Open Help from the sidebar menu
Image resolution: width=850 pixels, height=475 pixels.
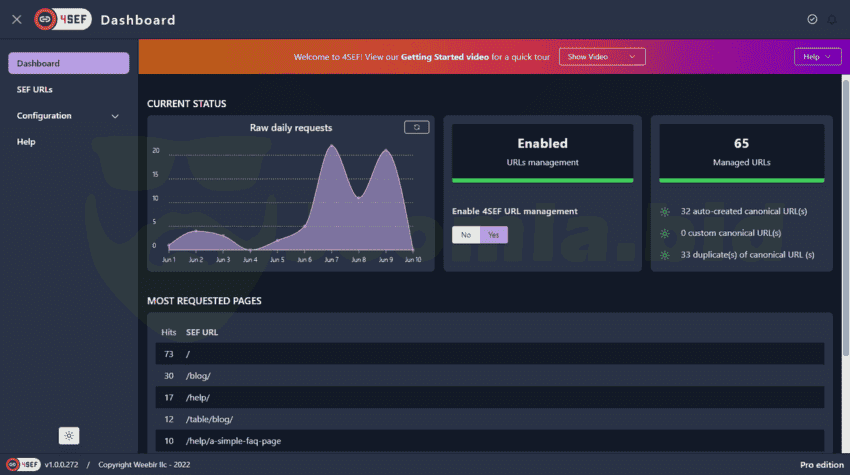[x=26, y=142]
